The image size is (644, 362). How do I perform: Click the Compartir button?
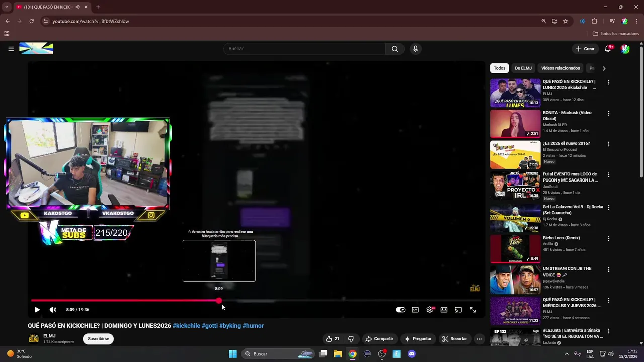coord(379,339)
